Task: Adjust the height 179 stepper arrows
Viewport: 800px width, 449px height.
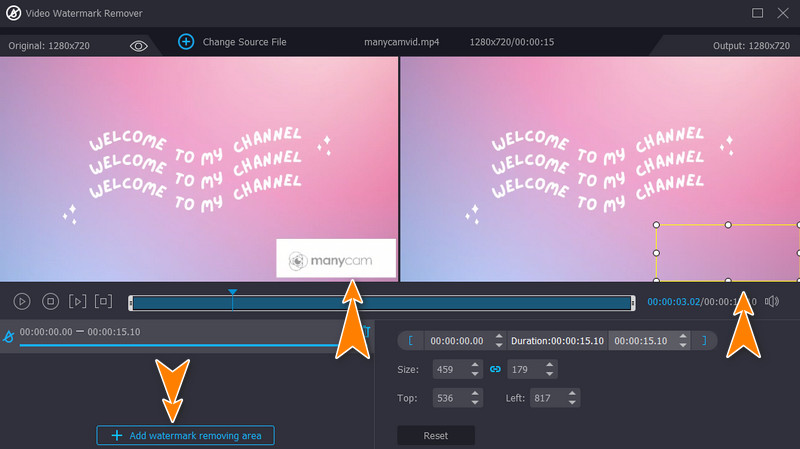Action: [551, 369]
